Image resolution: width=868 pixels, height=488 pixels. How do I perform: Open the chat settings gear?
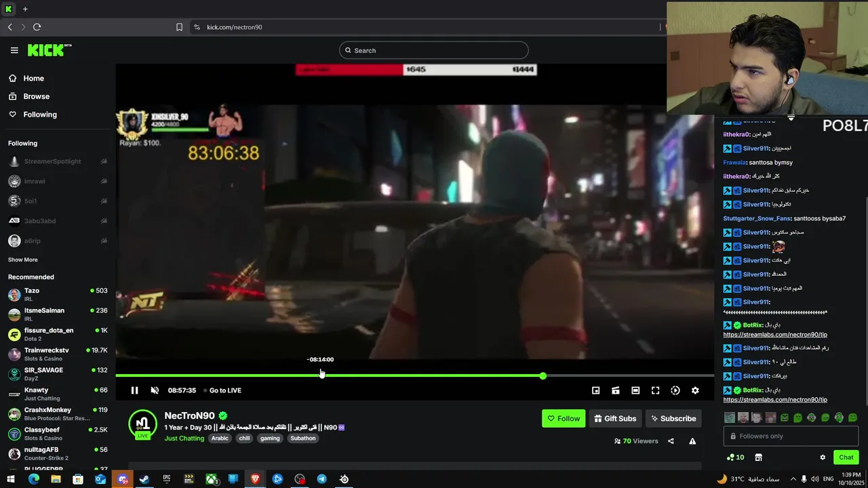pyautogui.click(x=823, y=457)
